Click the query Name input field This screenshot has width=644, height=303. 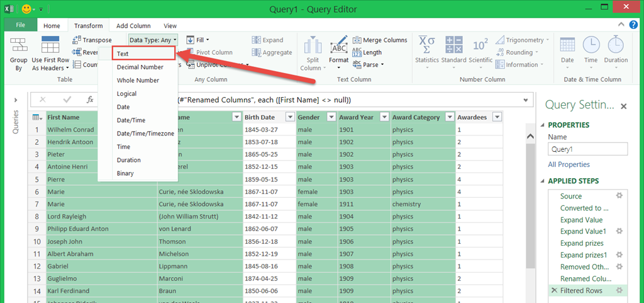(587, 149)
